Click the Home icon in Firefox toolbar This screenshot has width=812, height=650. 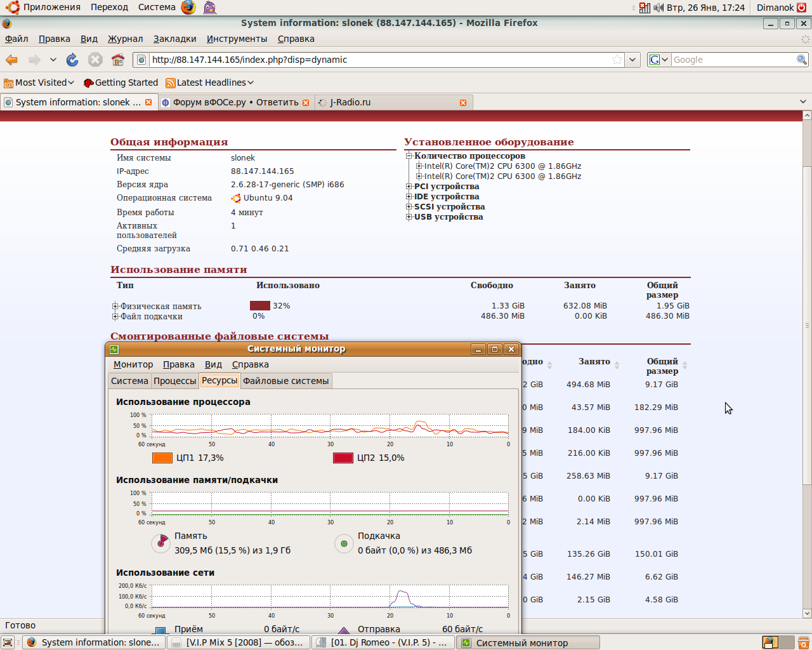(x=118, y=60)
